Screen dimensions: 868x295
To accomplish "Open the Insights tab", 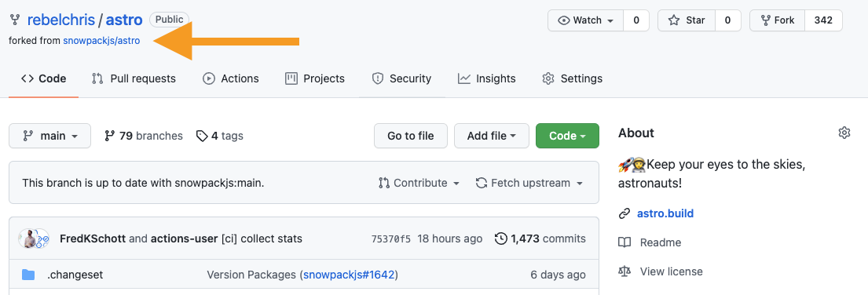I will pyautogui.click(x=486, y=78).
